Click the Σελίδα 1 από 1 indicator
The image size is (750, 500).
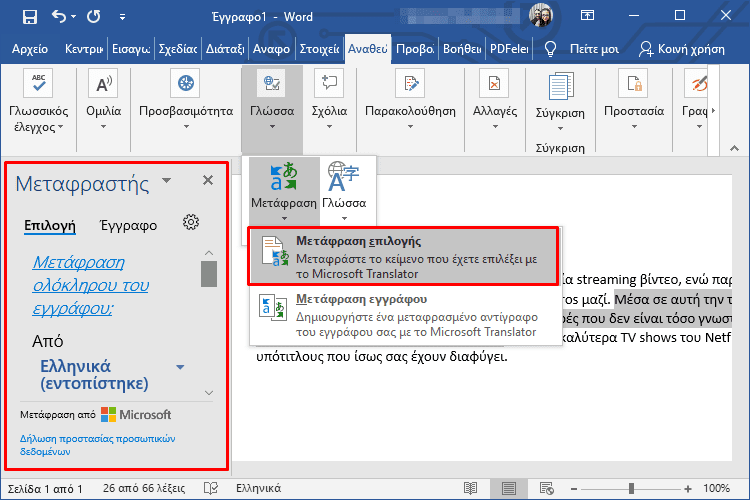point(45,489)
